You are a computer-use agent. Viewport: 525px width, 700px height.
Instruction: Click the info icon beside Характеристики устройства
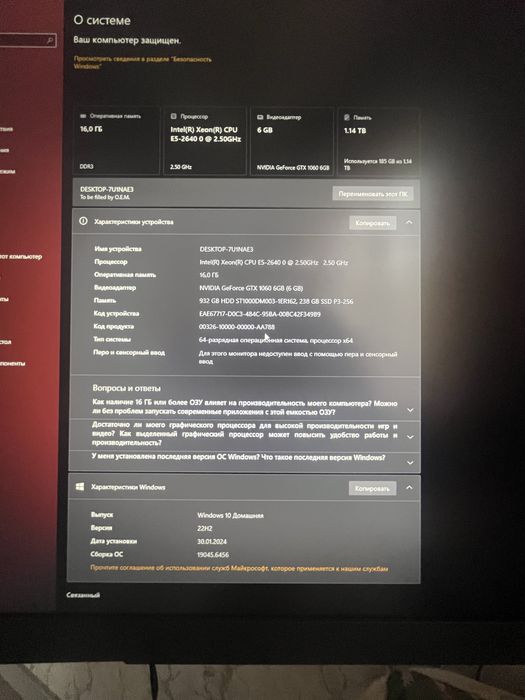[x=83, y=221]
